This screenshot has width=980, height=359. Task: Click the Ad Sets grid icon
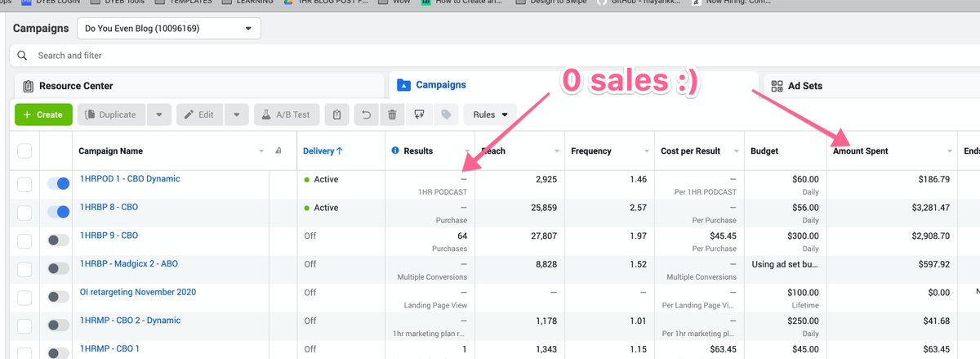pos(776,85)
